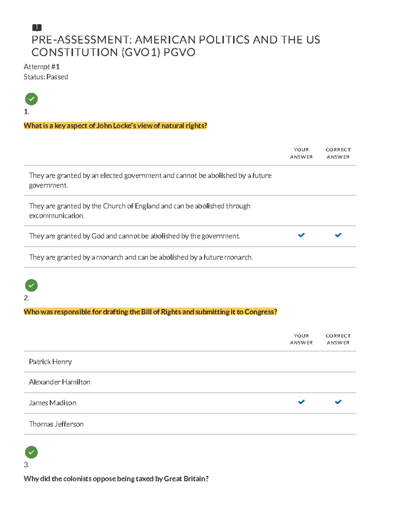The image size is (411, 532).
Task: Select the Alexander Hamilton answer row
Action: (60, 382)
